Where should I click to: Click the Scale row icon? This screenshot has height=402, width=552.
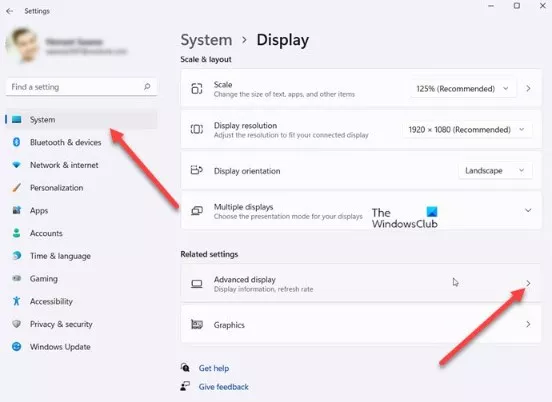(197, 88)
